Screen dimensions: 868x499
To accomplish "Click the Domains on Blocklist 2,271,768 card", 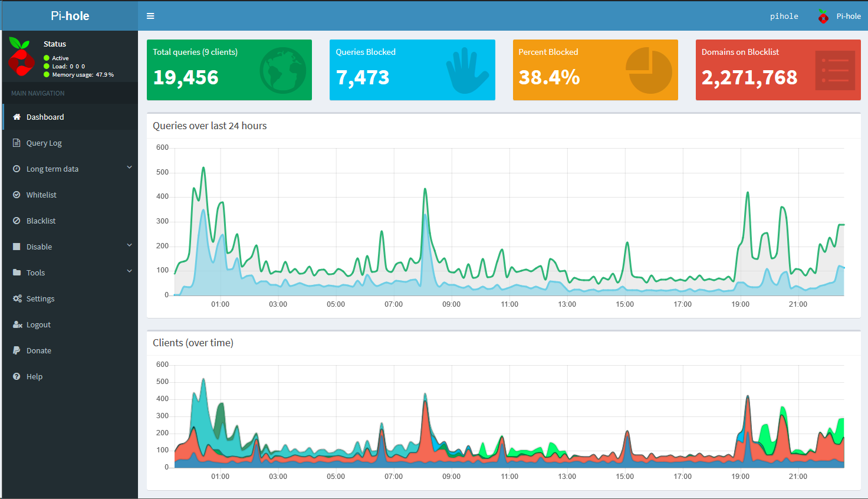I will [778, 70].
